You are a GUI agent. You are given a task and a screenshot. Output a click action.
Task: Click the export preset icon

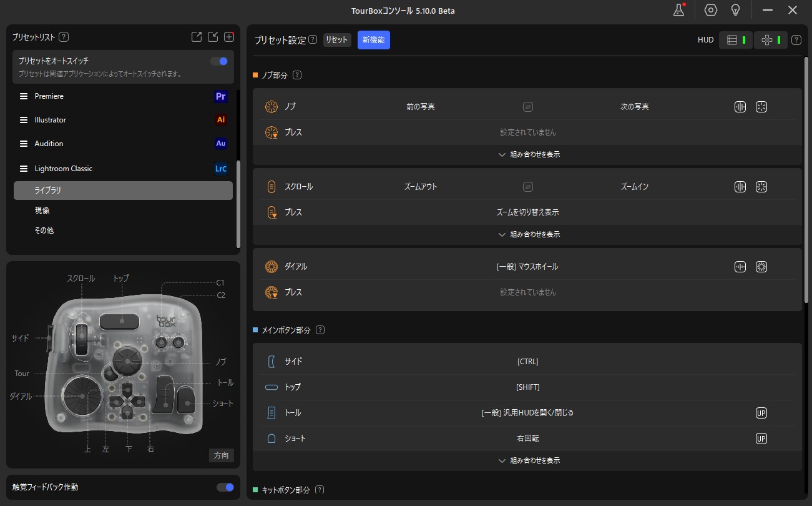point(197,37)
